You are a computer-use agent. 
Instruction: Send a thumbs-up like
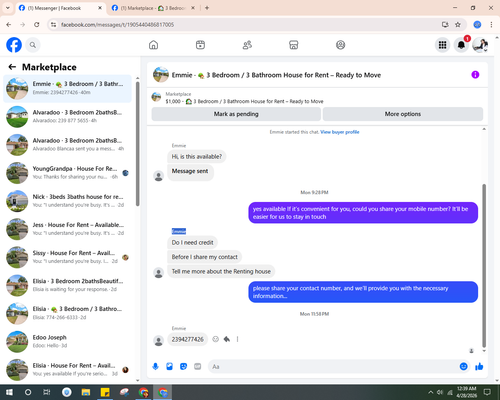[479, 367]
